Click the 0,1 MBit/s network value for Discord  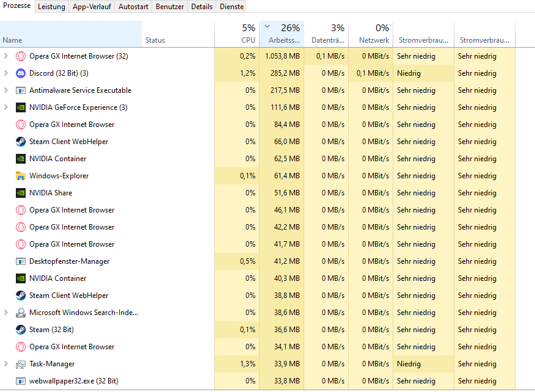[x=373, y=73]
